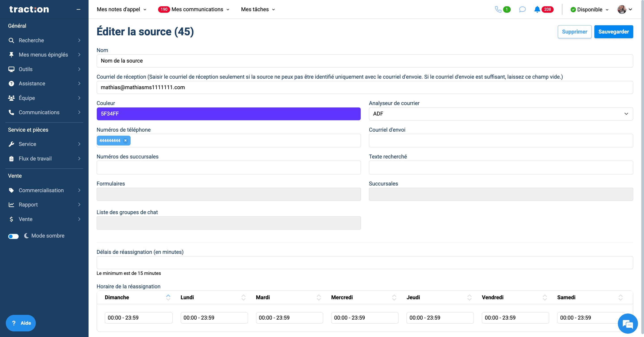The image size is (644, 337).
Task: Open the phone calls icon in the header
Action: click(x=498, y=9)
